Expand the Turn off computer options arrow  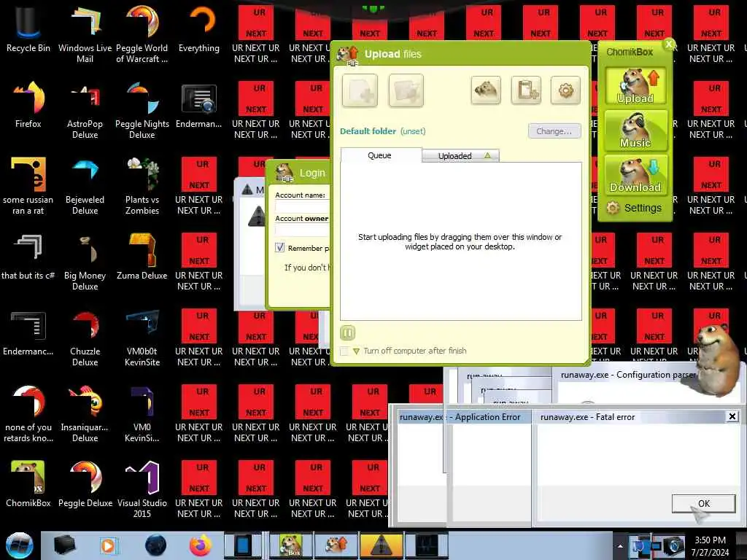(356, 351)
